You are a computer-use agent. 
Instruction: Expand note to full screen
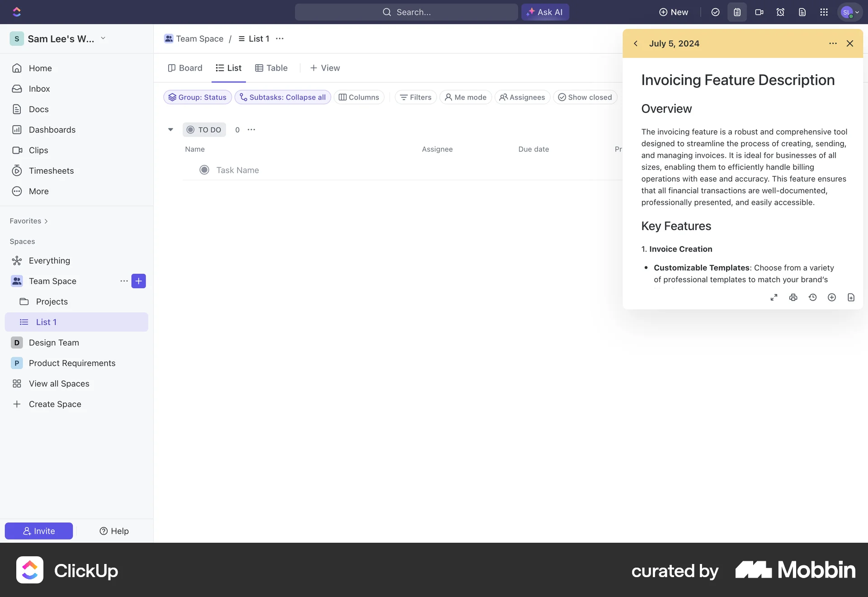[774, 297]
